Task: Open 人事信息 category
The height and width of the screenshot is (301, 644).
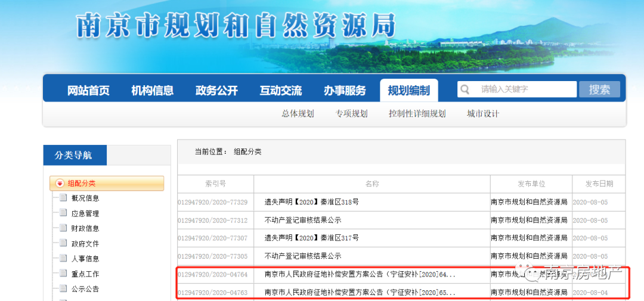Action: click(x=85, y=259)
